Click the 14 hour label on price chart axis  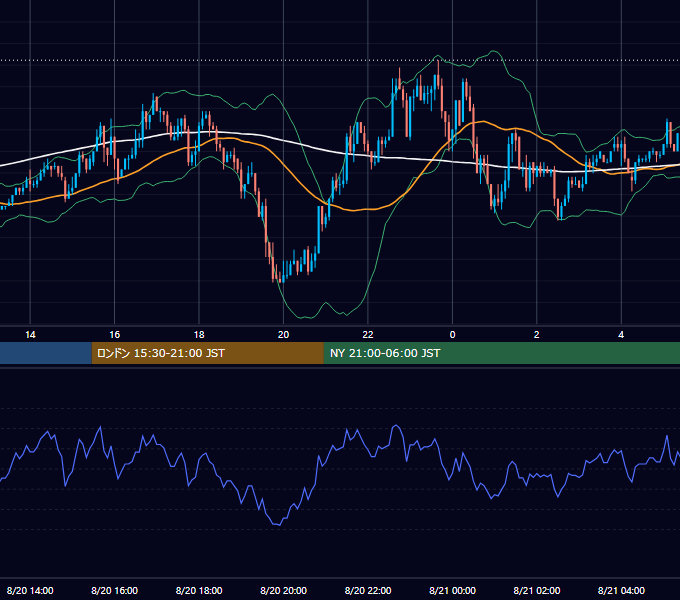point(30,335)
